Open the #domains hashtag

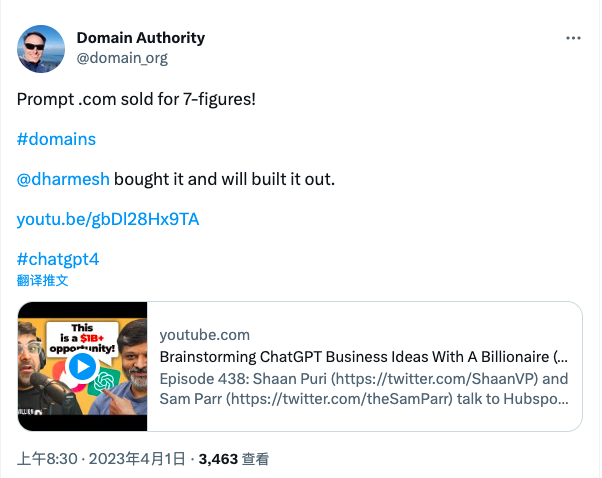[56, 139]
